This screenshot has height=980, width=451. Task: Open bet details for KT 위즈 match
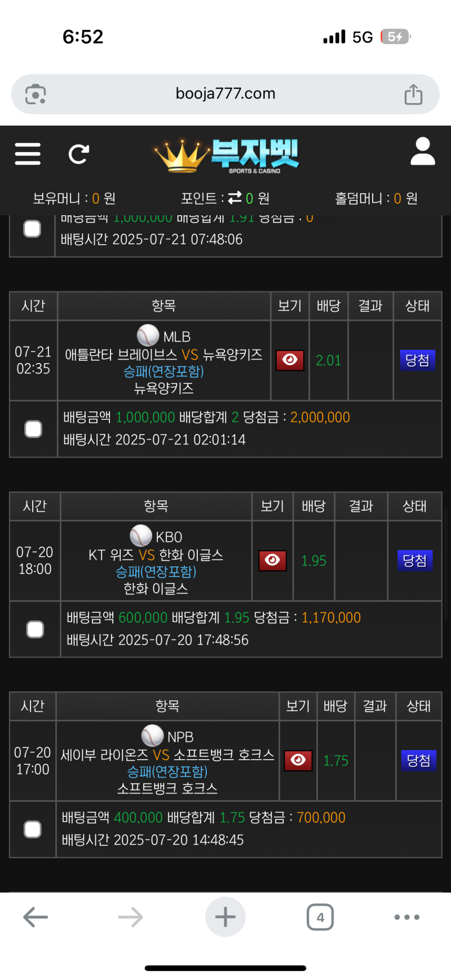(272, 560)
